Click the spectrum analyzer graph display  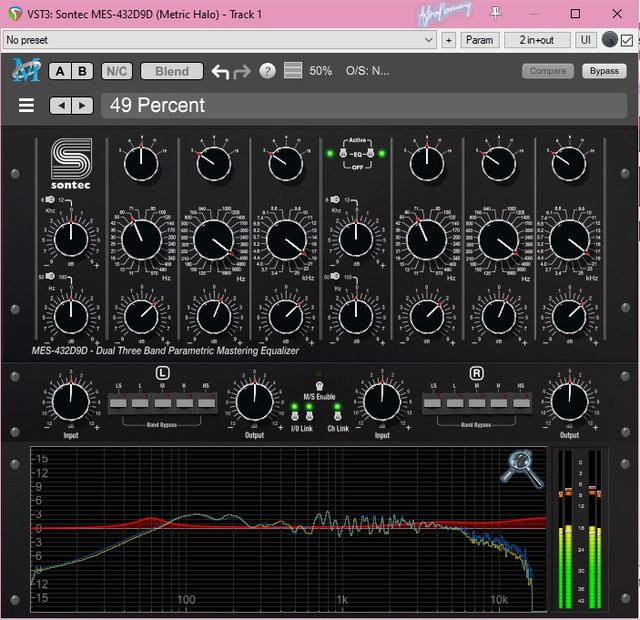click(x=289, y=529)
